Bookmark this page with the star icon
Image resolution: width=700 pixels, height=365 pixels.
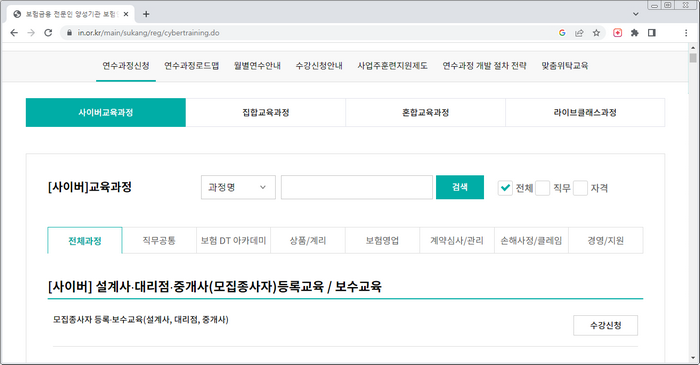596,33
